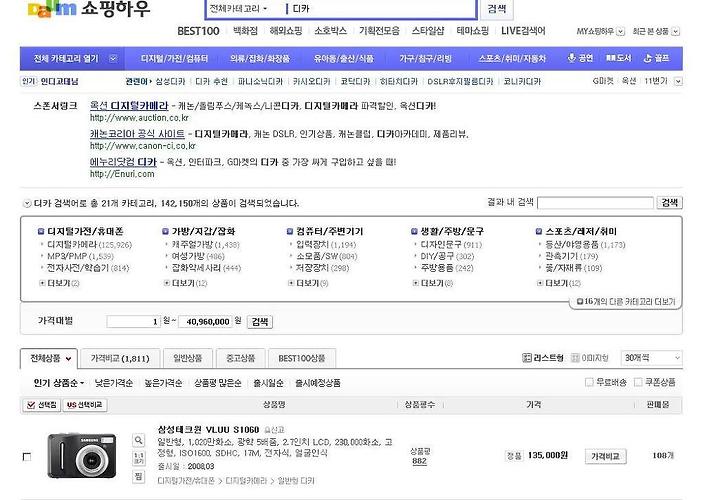Open the 골프 golf icon link
This screenshot has width=720, height=500.
[656, 58]
